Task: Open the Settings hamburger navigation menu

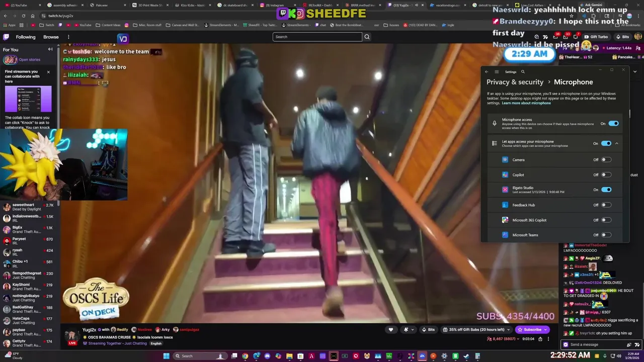Action: (497, 72)
